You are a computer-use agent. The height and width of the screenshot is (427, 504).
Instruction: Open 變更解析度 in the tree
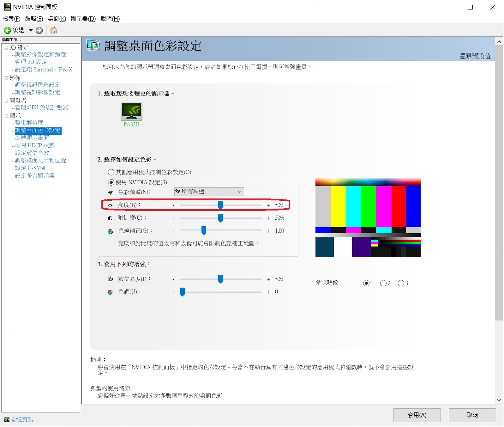(29, 123)
